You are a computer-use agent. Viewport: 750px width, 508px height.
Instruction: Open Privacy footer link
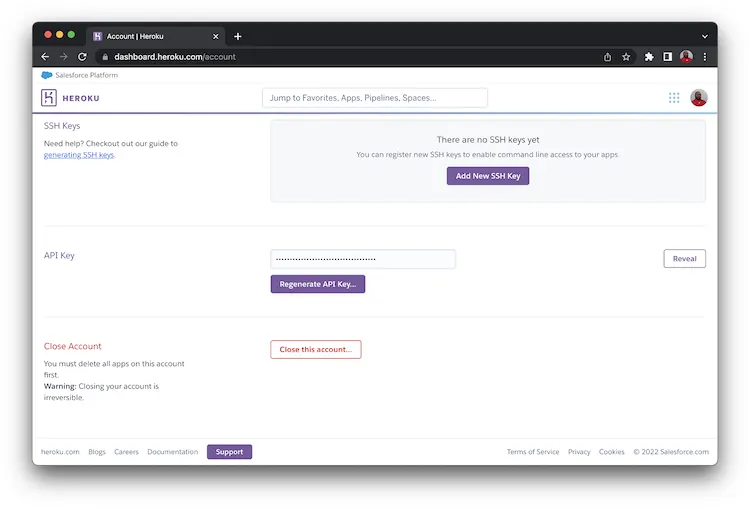[x=579, y=452]
